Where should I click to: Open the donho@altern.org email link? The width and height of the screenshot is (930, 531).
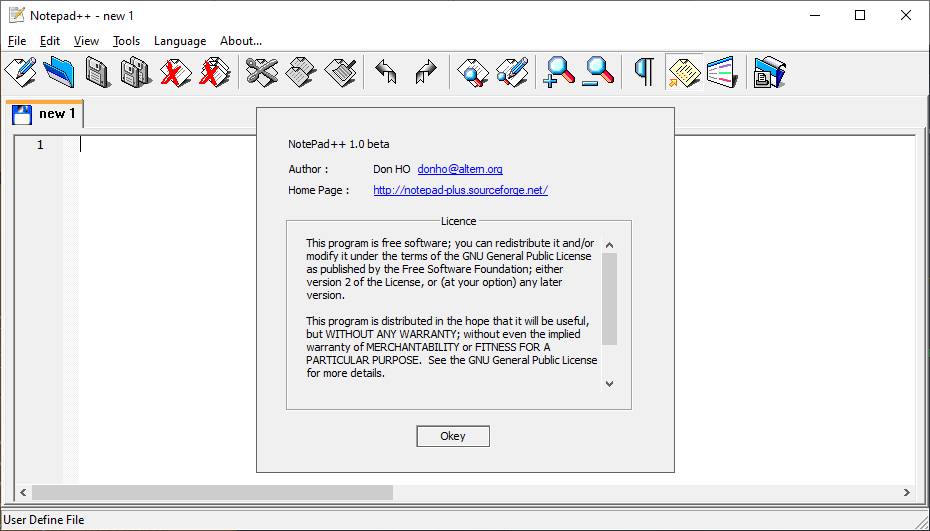click(x=459, y=169)
